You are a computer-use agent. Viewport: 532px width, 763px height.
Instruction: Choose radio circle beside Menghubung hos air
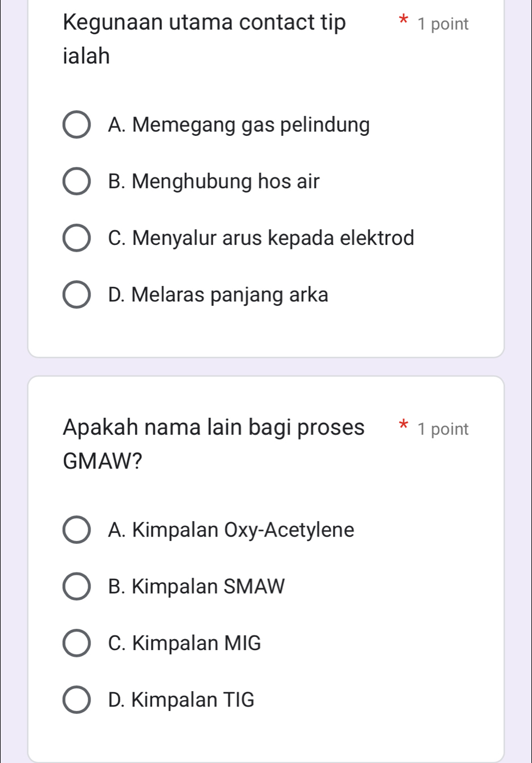(76, 181)
